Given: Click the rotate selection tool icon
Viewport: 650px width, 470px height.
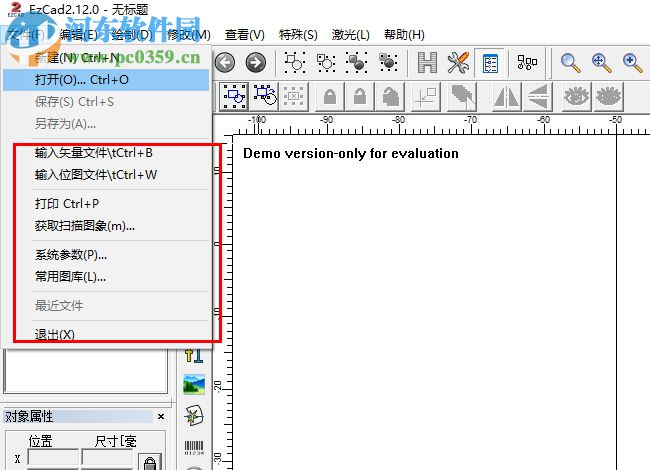Looking at the screenshot, I should pos(265,96).
